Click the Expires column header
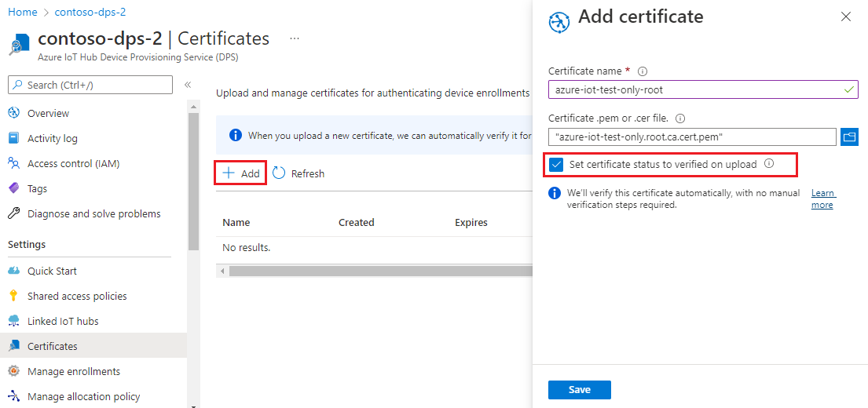Screen dimensions: 868x408 coord(471,222)
